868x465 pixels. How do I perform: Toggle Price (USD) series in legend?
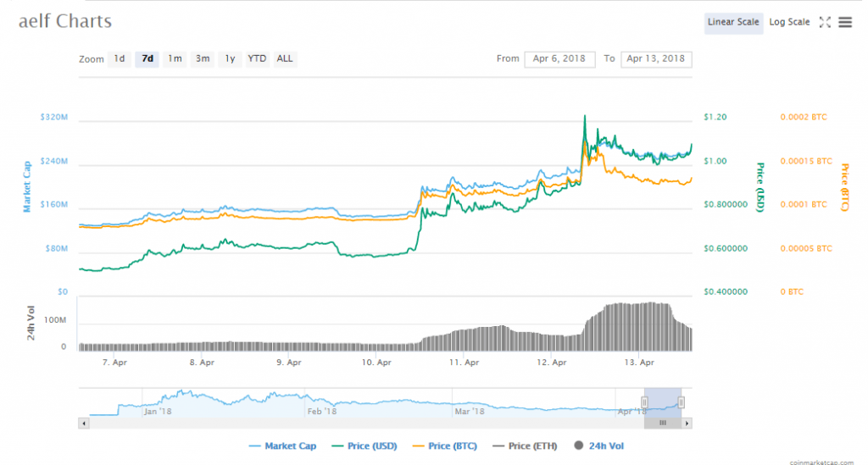(364, 446)
